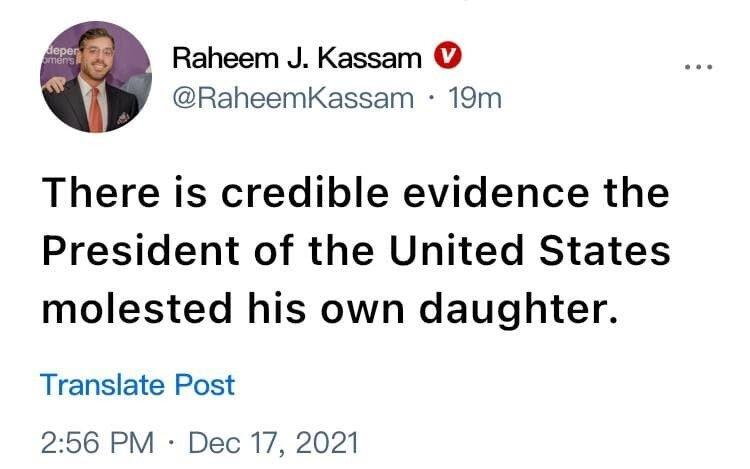Click the Dec 17, 2021 post date
This screenshot has height=469, width=750.
point(273,443)
